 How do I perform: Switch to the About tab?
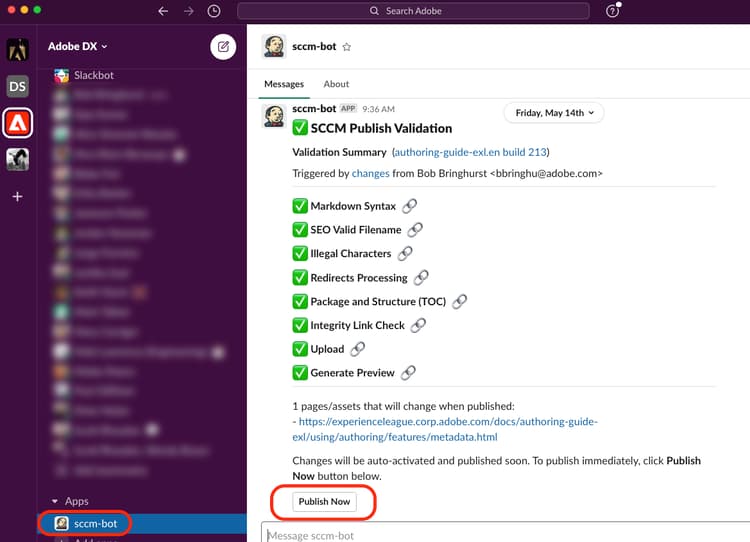(x=336, y=84)
